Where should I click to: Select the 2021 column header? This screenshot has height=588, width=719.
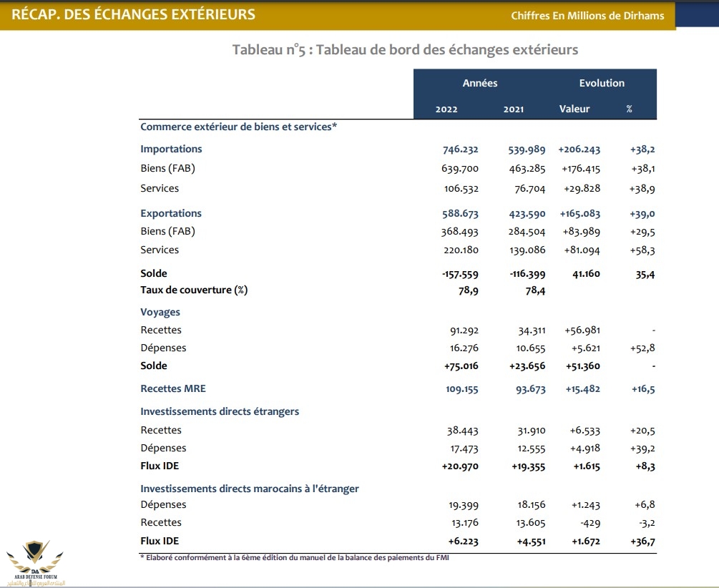(x=513, y=109)
